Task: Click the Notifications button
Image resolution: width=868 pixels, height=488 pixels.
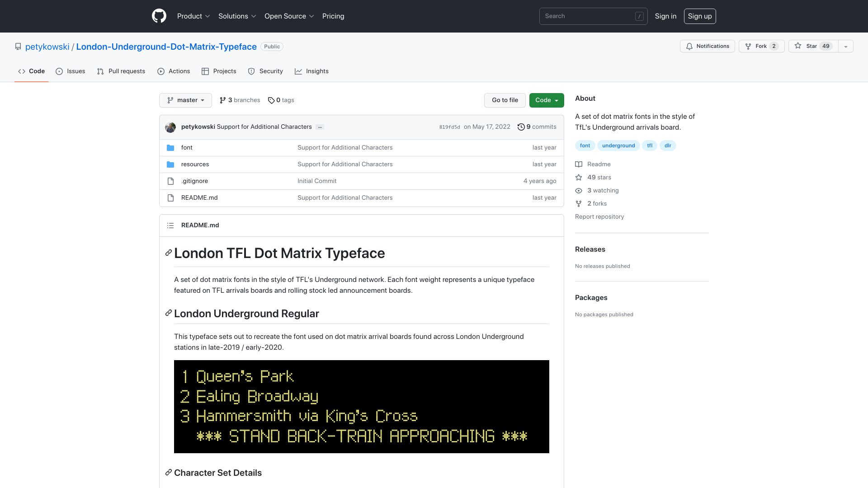Action: tap(708, 46)
